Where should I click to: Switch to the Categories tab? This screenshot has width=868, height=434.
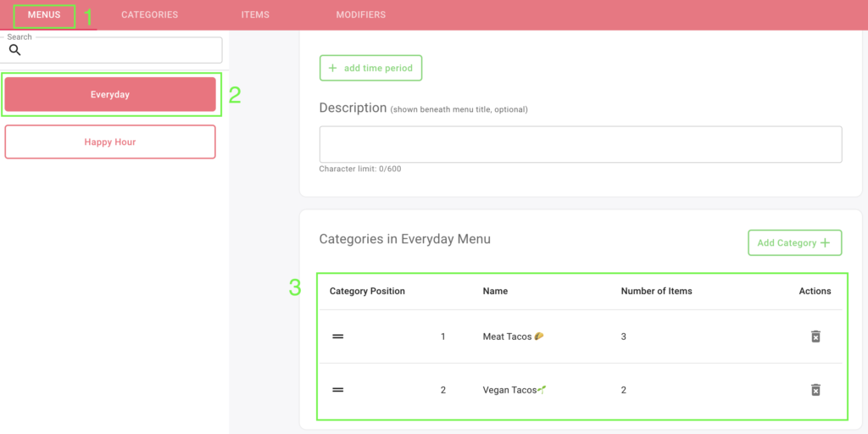coord(149,15)
